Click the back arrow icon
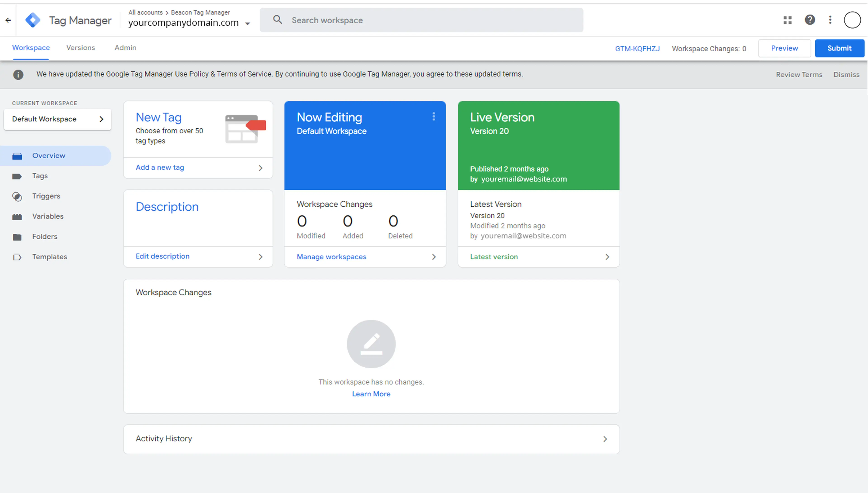This screenshot has height=493, width=868. point(8,20)
